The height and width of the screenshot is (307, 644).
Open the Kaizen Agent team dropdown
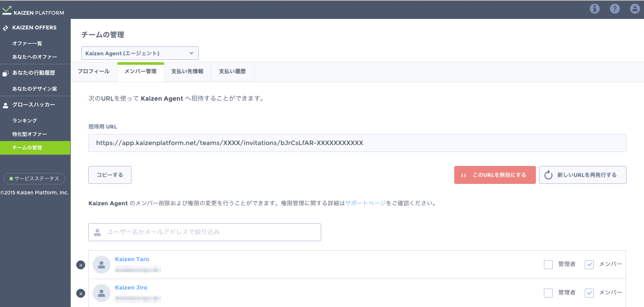pyautogui.click(x=140, y=53)
